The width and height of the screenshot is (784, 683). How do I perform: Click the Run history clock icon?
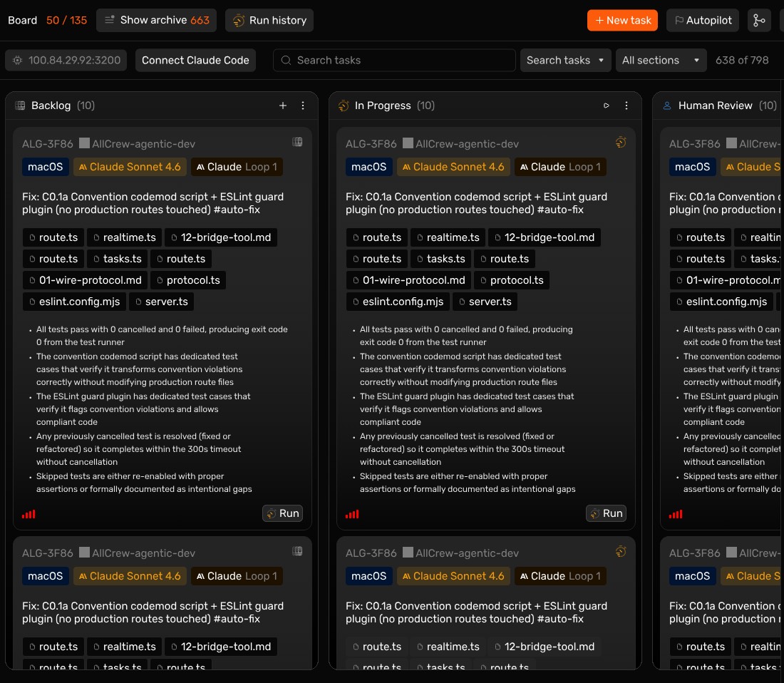click(x=239, y=21)
